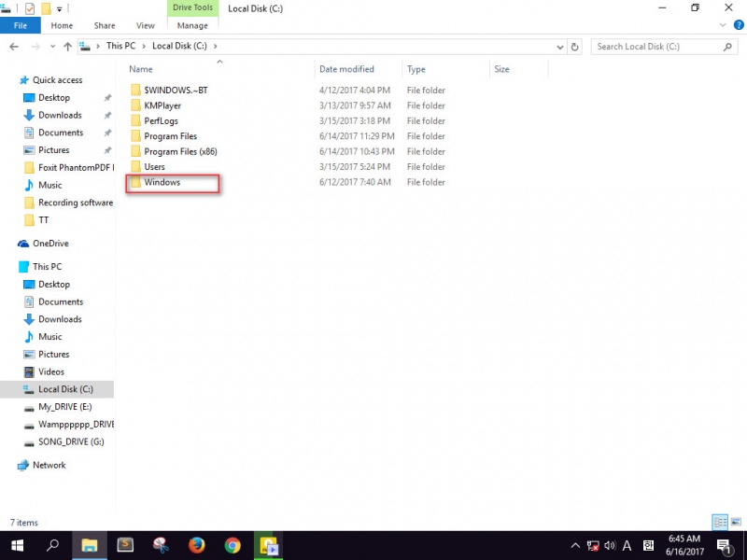Sort by the Type column header
The height and width of the screenshot is (560, 747).
coord(416,69)
